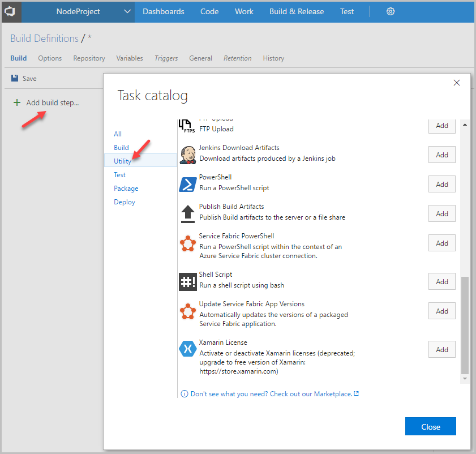Click the Save floppy disk icon

point(15,78)
